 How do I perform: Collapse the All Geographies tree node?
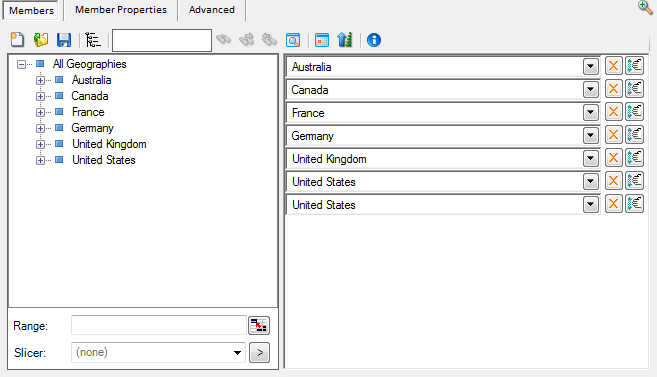pos(21,64)
